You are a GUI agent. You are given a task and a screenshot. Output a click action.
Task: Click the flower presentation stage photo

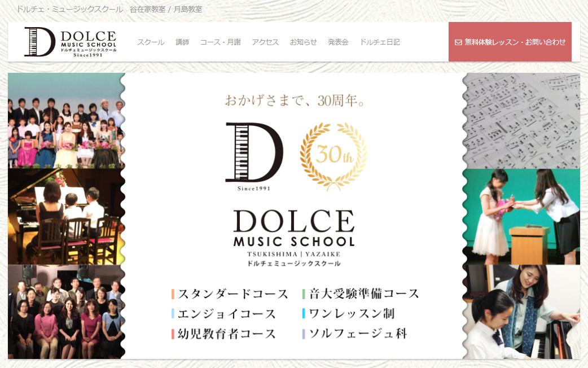point(521,216)
